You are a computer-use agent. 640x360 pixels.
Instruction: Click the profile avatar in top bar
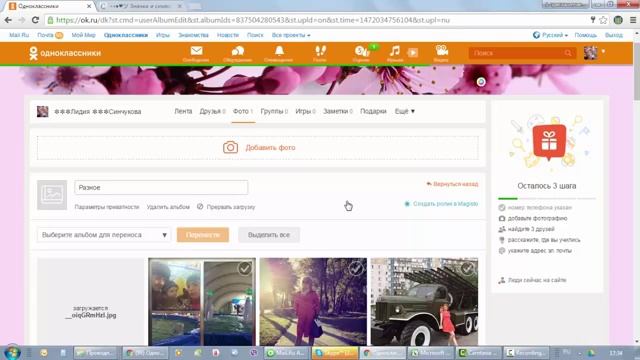point(590,53)
